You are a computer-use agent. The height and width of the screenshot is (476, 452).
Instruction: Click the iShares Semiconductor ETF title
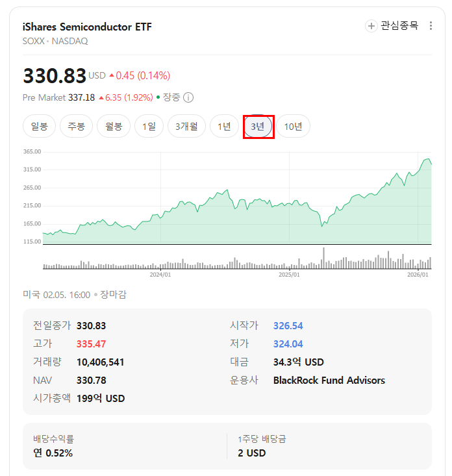pos(87,27)
